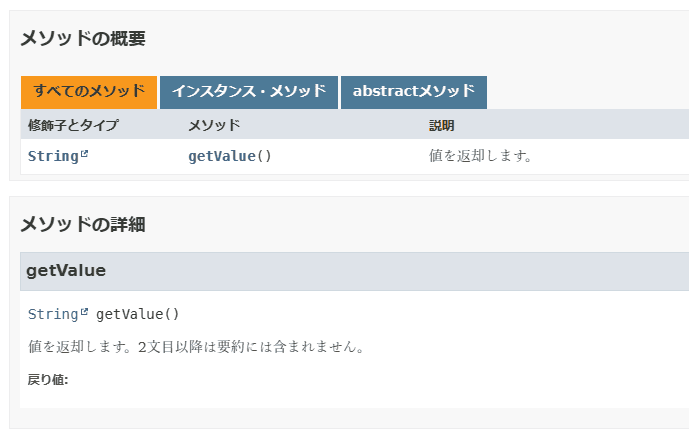This screenshot has height=434, width=689.
Task: Open String type link in summary table
Action: (53, 156)
